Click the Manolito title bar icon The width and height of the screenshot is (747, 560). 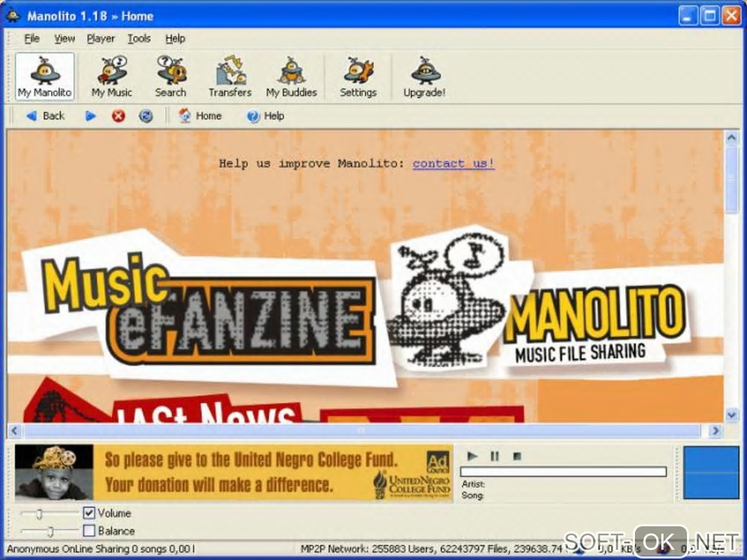(13, 15)
